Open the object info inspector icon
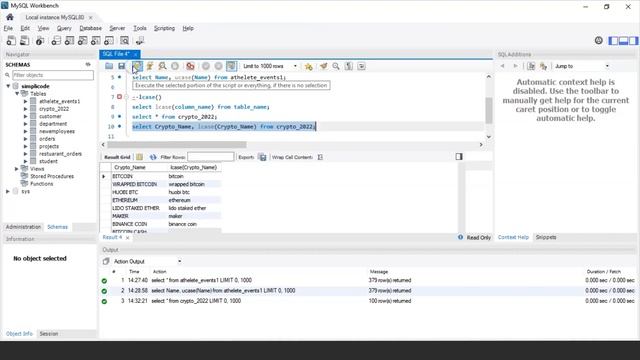 click(40, 40)
